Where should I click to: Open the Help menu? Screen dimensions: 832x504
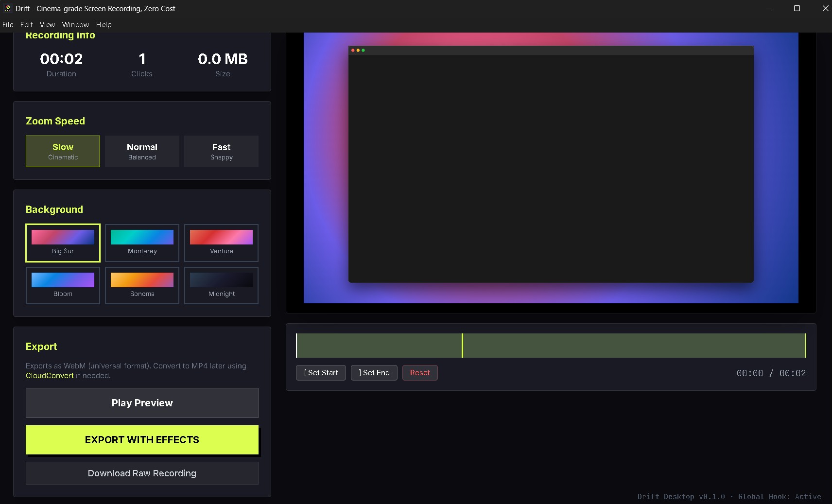tap(104, 24)
